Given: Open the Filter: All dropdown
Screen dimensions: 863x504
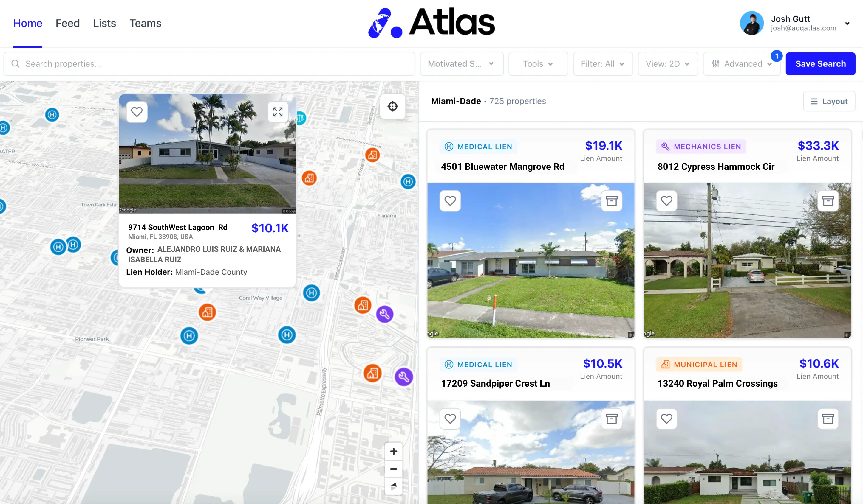Looking at the screenshot, I should (x=602, y=64).
